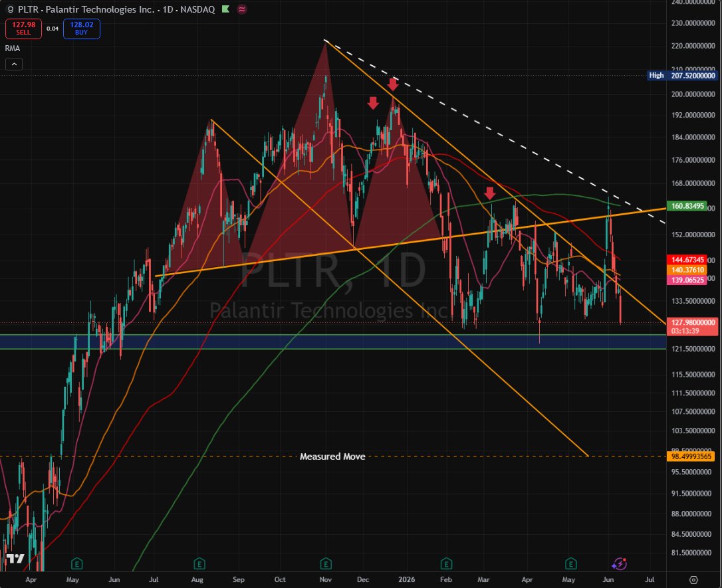The image size is (722, 588).
Task: Click the 91.50 price scale label
Action: tap(693, 494)
